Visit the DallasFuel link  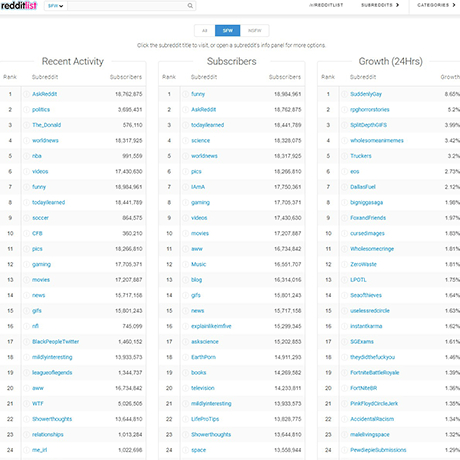(x=363, y=187)
